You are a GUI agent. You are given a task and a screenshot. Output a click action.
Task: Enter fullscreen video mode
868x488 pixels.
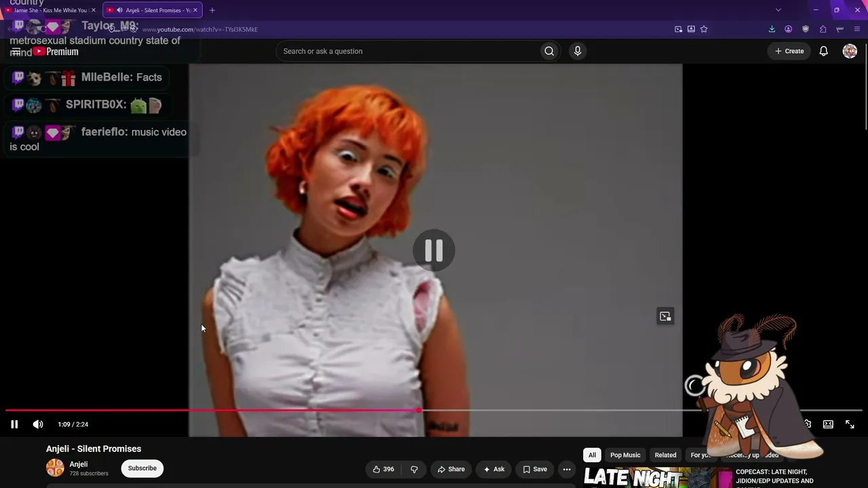click(x=850, y=424)
